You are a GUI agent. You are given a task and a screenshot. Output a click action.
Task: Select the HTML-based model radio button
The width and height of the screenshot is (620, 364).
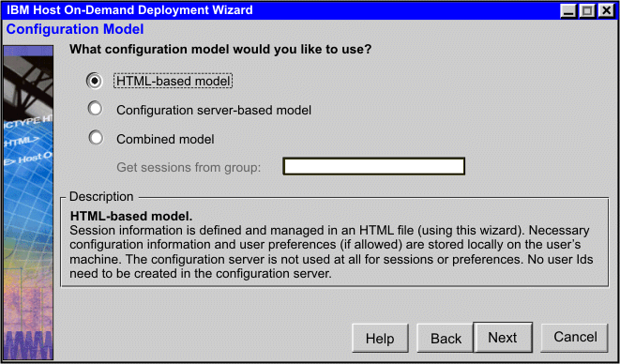pyautogui.click(x=95, y=81)
